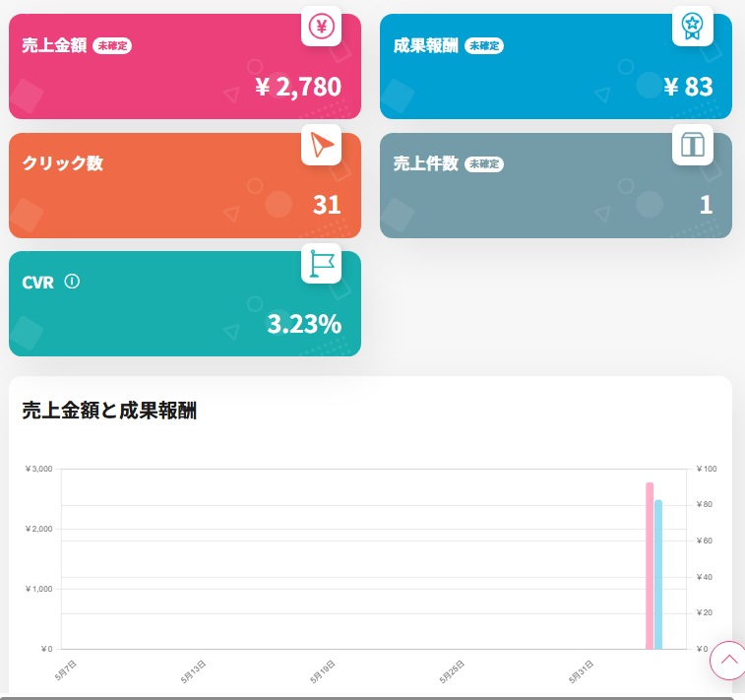Click the 5月31日 axis label

click(x=581, y=671)
